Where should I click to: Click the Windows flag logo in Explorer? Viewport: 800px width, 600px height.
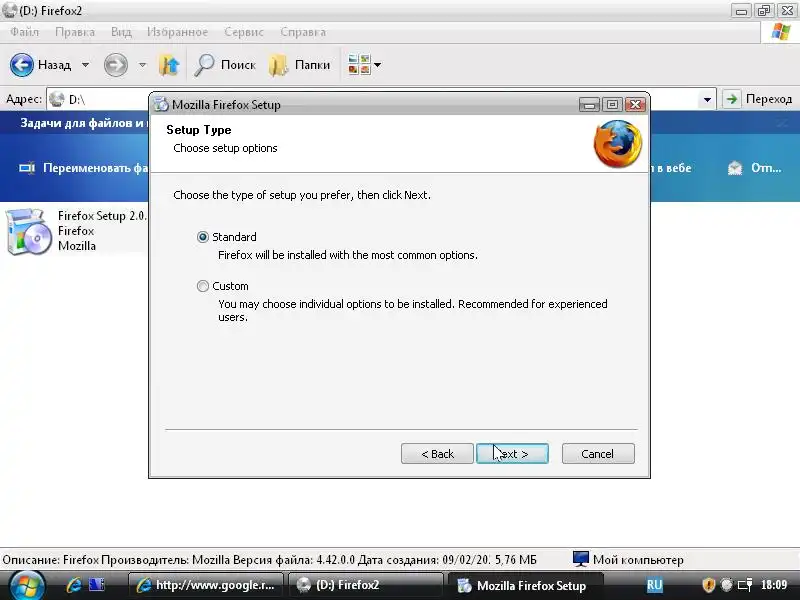781,32
